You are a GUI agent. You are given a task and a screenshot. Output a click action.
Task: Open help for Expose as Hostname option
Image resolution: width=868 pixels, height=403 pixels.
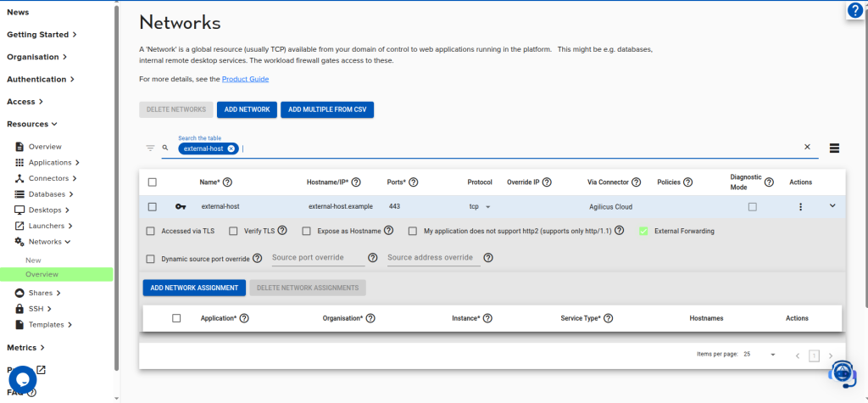point(388,231)
